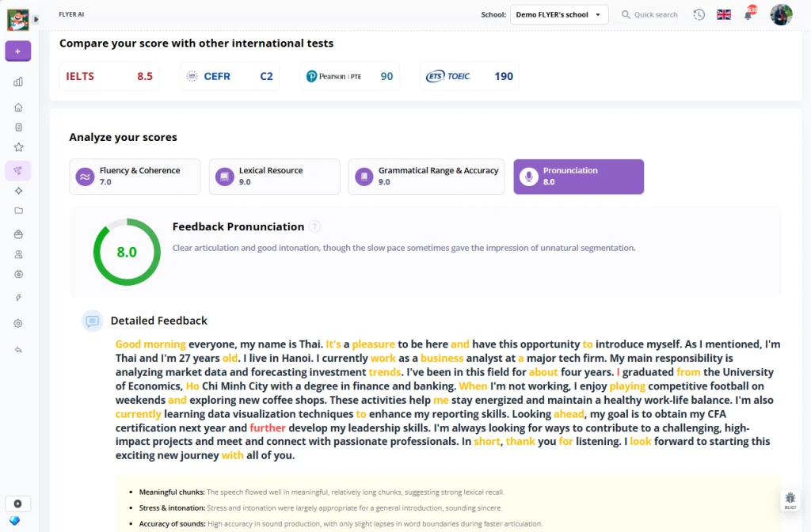Go to home via sidebar house icon
The image size is (811, 532).
coord(18,108)
